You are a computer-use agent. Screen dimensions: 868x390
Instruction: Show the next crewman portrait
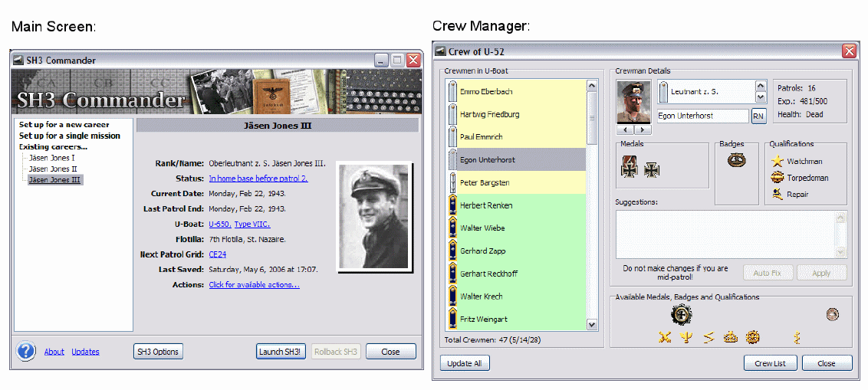click(x=643, y=129)
